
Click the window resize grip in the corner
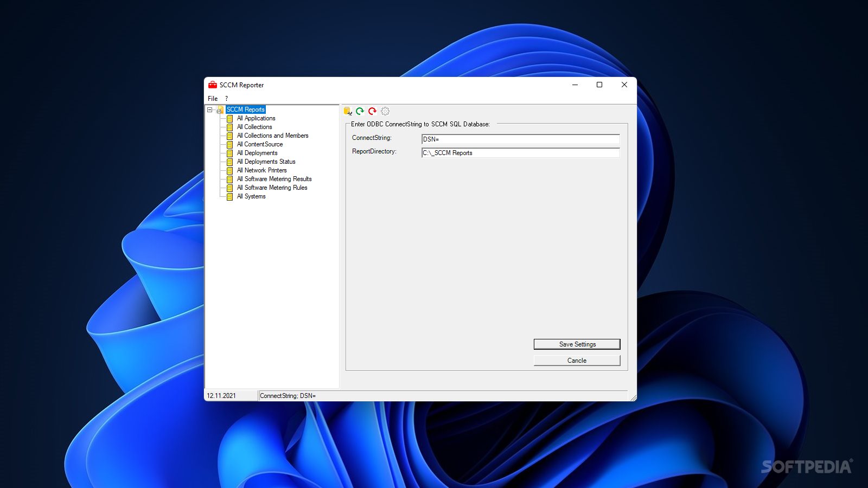tap(633, 397)
